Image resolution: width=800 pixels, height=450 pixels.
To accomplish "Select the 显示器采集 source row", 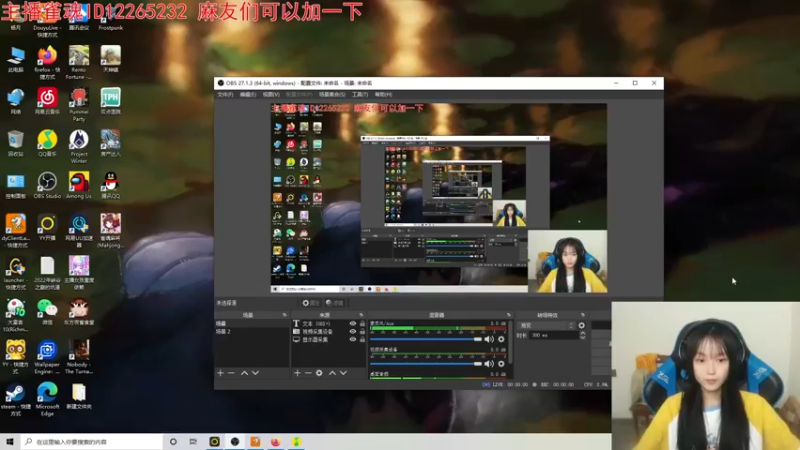I will 328,339.
